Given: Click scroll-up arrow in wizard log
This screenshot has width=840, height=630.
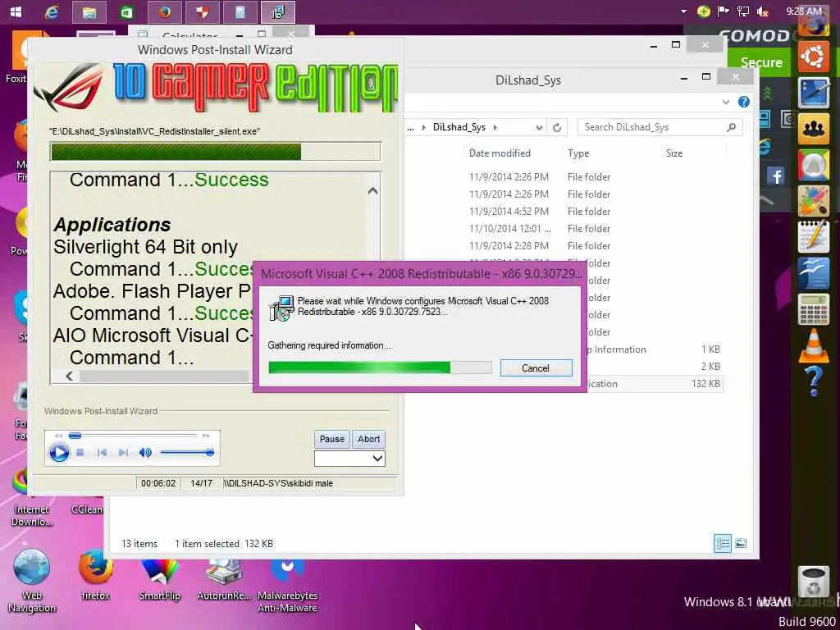Looking at the screenshot, I should pos(373,191).
